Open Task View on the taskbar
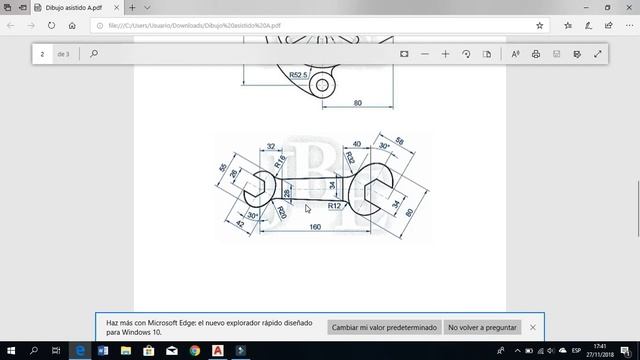Viewport: 640px width, 360px height. tap(56, 351)
